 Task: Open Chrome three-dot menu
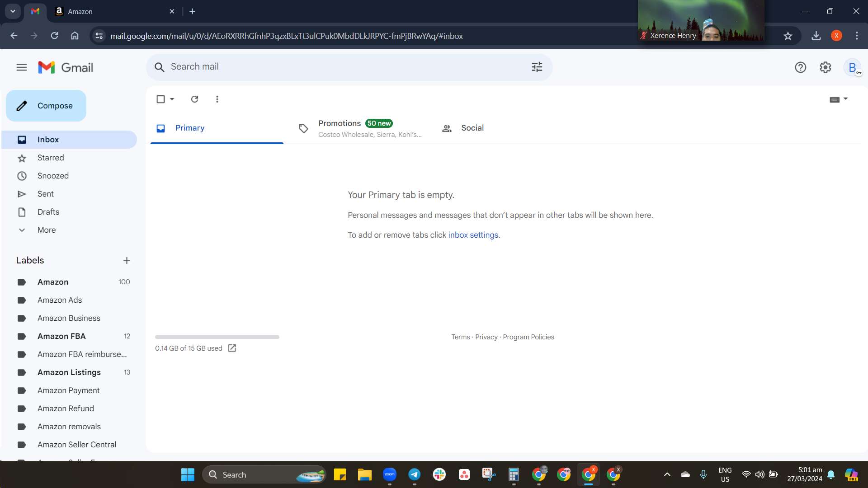[857, 36]
